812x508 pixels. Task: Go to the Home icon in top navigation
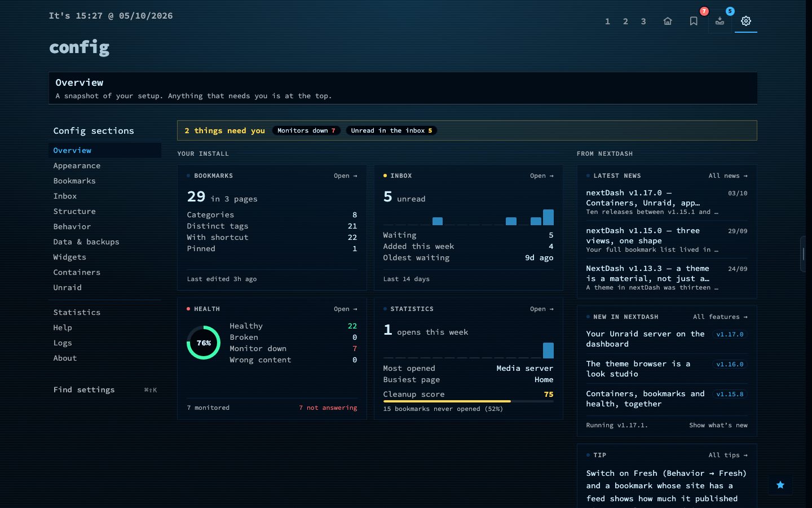click(x=668, y=21)
